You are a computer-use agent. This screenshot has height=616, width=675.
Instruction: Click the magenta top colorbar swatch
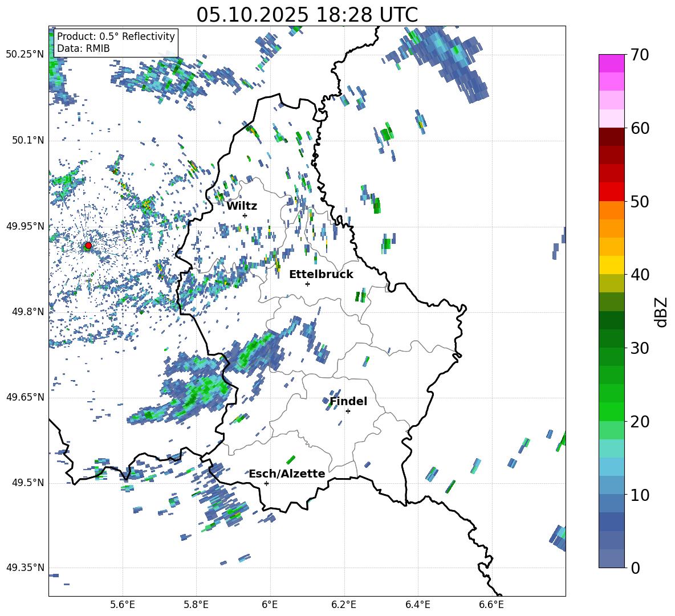[x=612, y=63]
